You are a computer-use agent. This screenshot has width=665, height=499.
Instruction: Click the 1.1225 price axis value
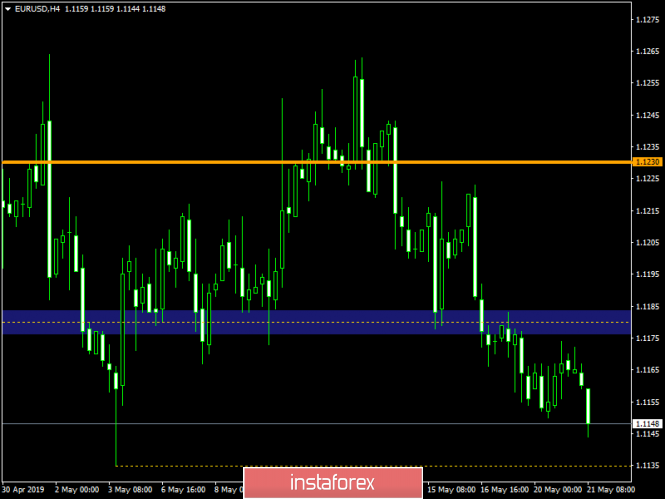(648, 178)
